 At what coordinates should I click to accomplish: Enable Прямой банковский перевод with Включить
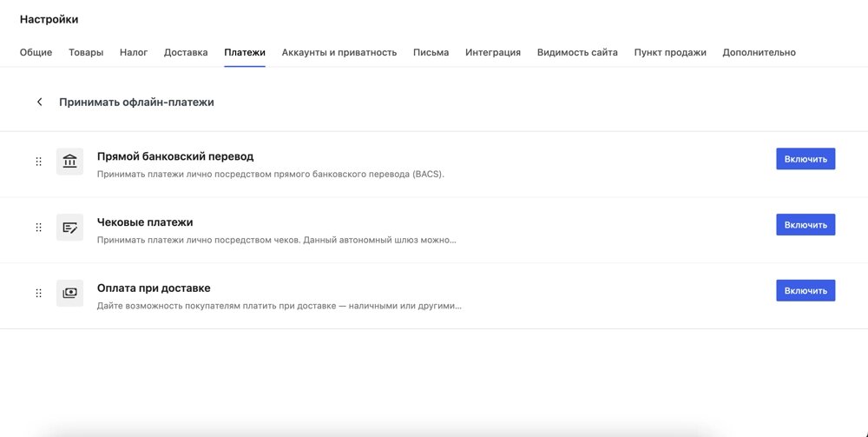(x=806, y=159)
